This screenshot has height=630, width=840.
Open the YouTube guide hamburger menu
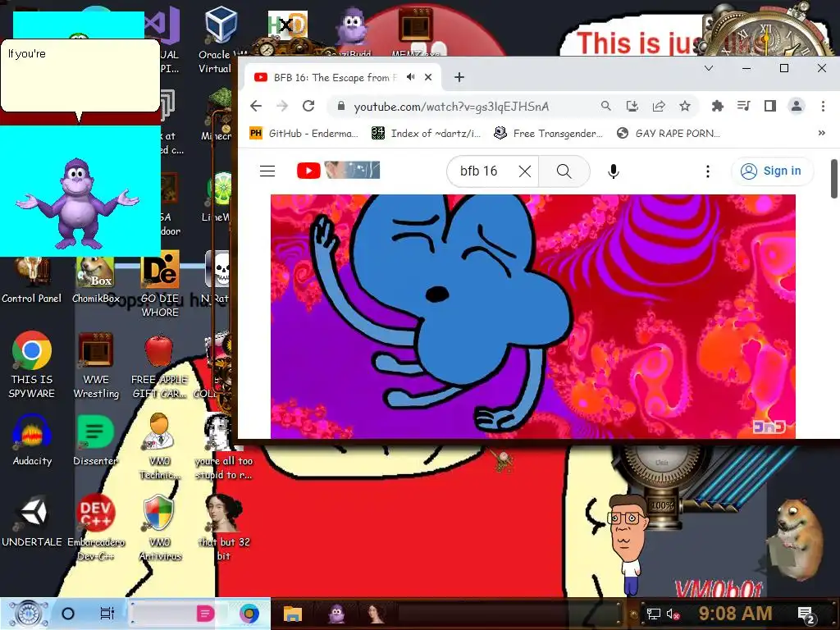click(x=267, y=171)
